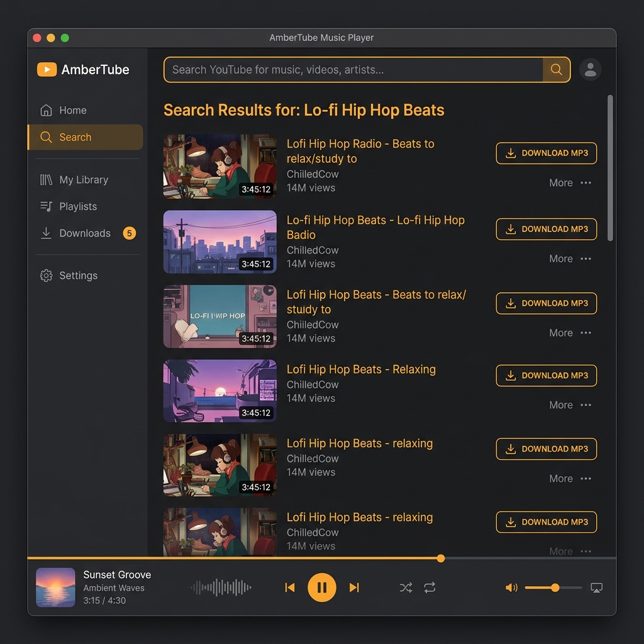Screen dimensions: 644x644
Task: Open the sunset over sea thumbnail
Action: [219, 391]
